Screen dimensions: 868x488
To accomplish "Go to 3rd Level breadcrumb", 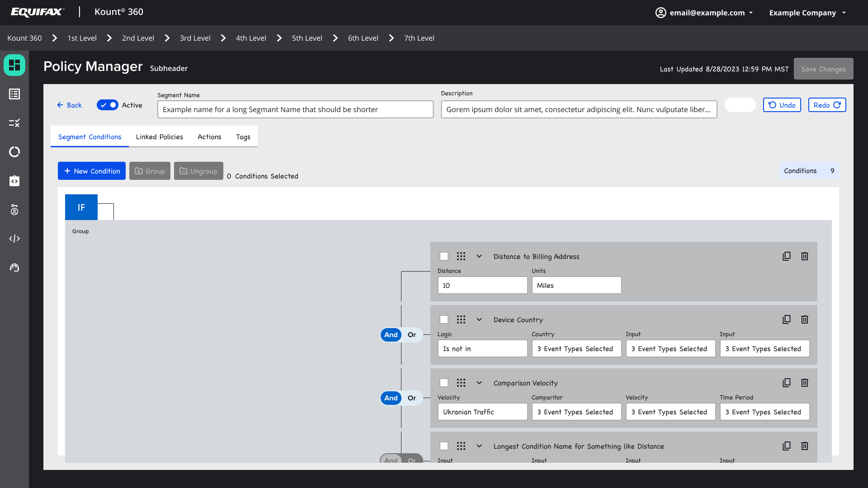I will coord(195,38).
